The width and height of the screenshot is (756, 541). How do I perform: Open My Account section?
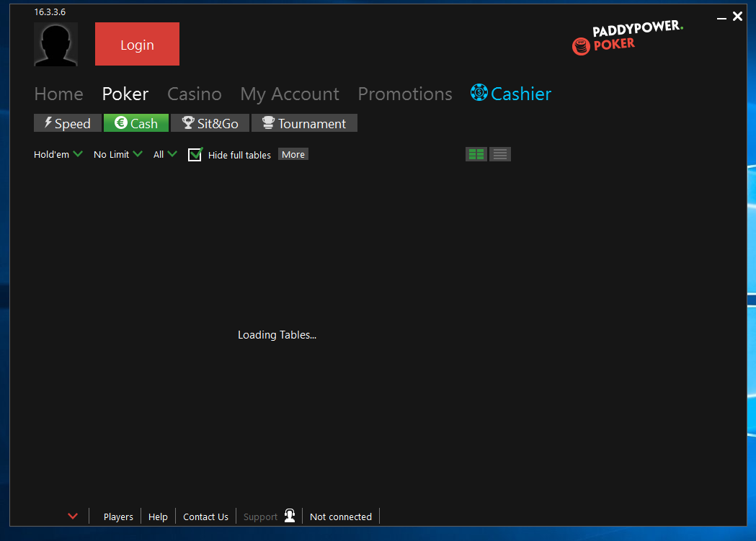tap(290, 94)
